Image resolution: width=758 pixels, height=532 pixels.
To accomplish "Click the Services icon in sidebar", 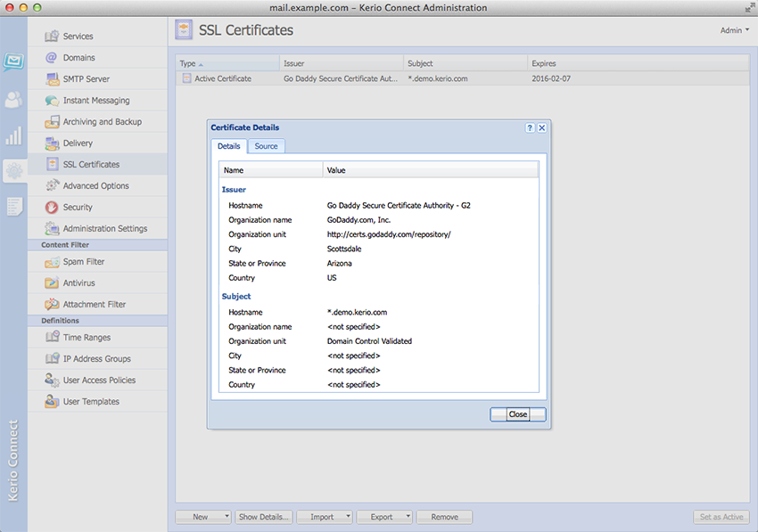I will pyautogui.click(x=52, y=37).
